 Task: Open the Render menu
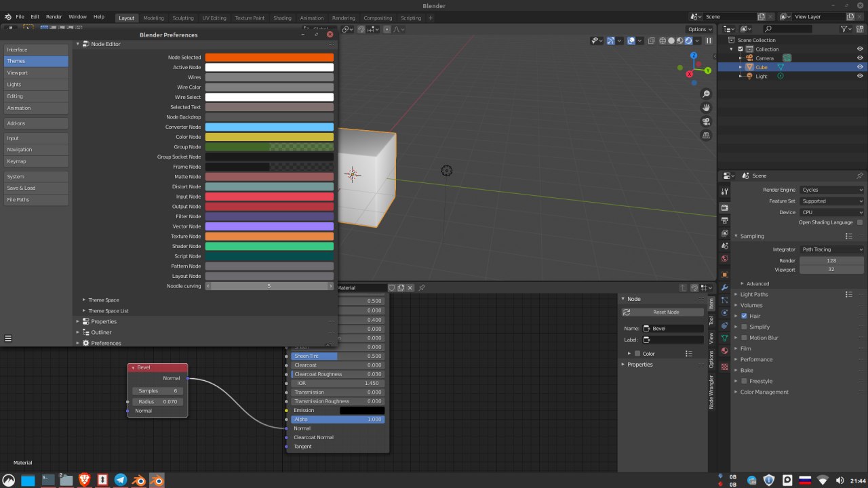54,16
